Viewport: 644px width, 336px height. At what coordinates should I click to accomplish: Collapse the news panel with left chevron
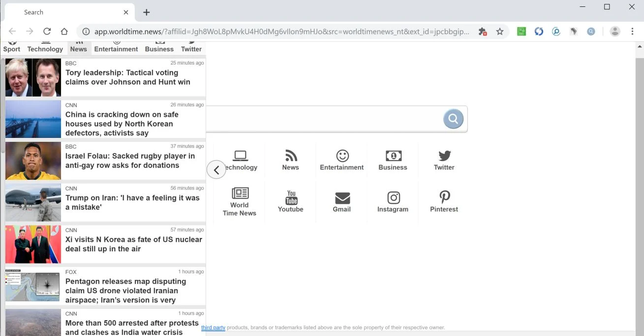[x=216, y=169]
